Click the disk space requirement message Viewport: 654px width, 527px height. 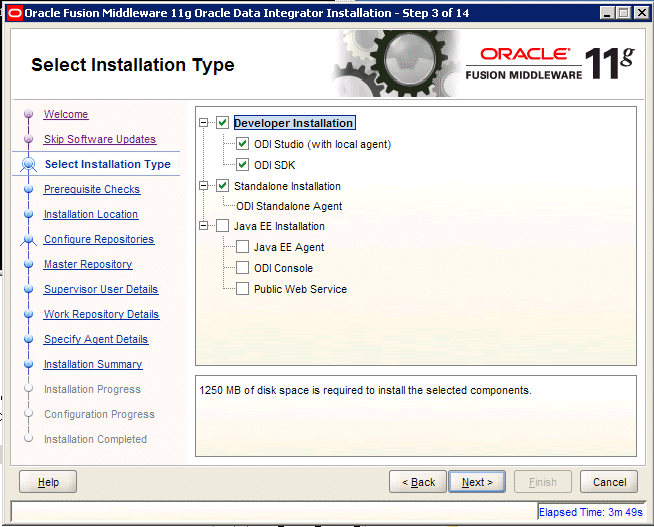click(365, 390)
